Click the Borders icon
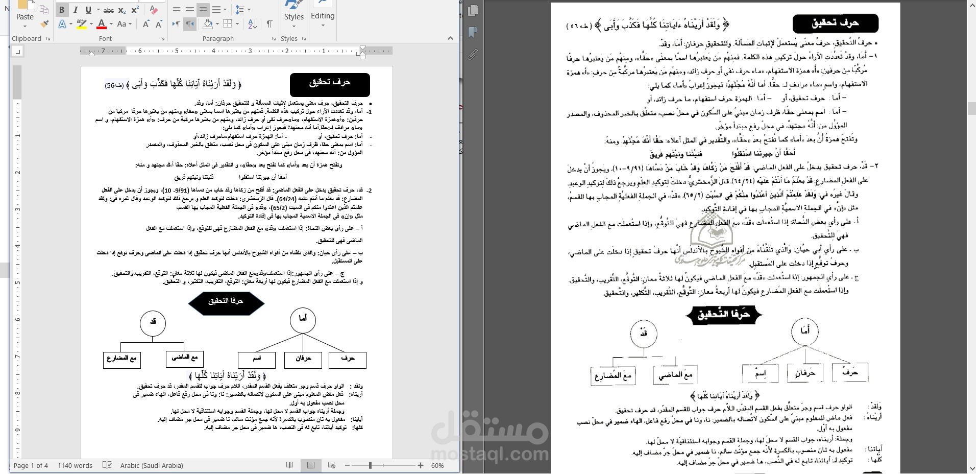The height and width of the screenshot is (474, 980). click(x=228, y=24)
